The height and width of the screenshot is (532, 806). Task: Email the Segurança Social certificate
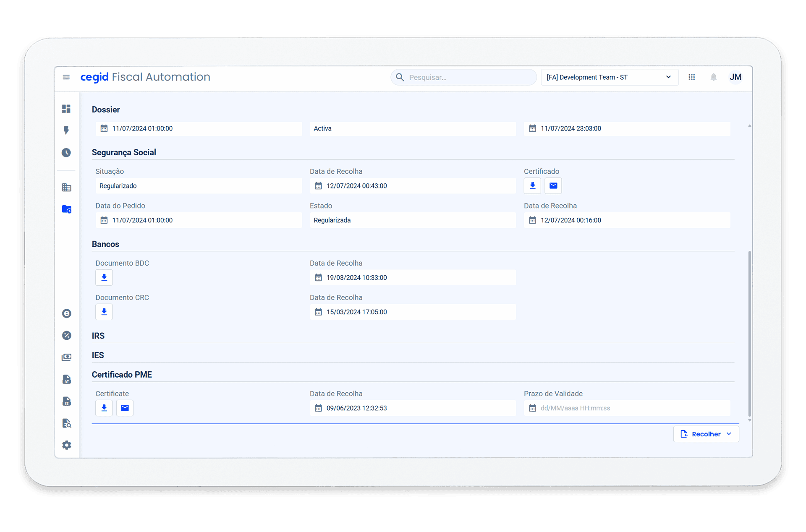(553, 186)
